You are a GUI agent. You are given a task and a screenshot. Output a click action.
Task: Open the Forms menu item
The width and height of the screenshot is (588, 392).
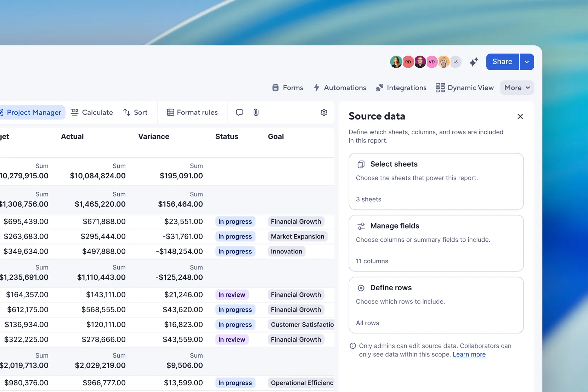[288, 88]
